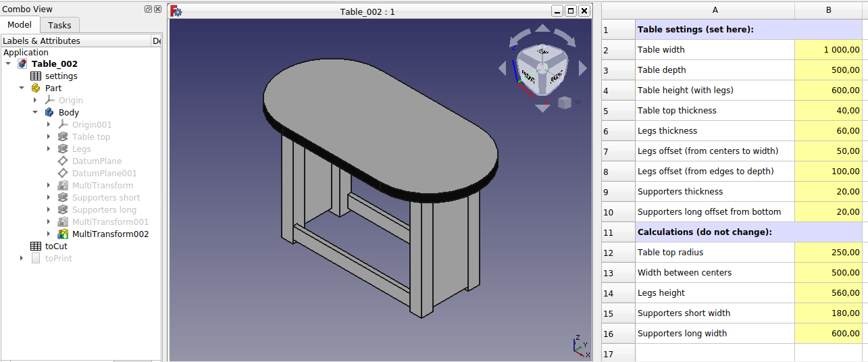Switch to the Tasks tab
This screenshot has width=868, height=362.
tap(59, 25)
